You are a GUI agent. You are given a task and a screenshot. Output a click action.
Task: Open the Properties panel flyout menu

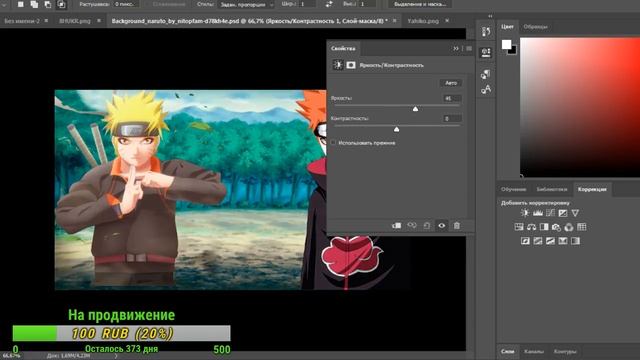(469, 49)
